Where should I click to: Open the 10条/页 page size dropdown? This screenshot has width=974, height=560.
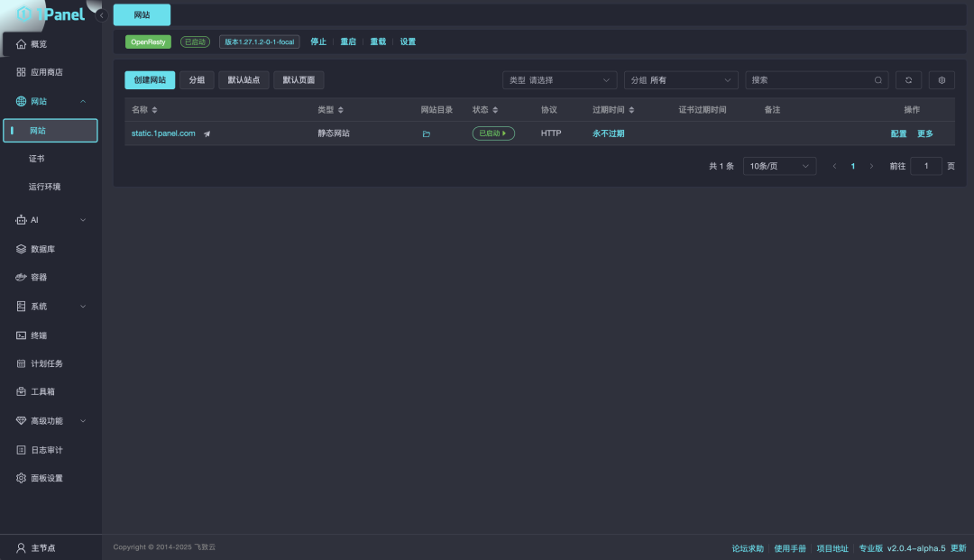tap(779, 166)
